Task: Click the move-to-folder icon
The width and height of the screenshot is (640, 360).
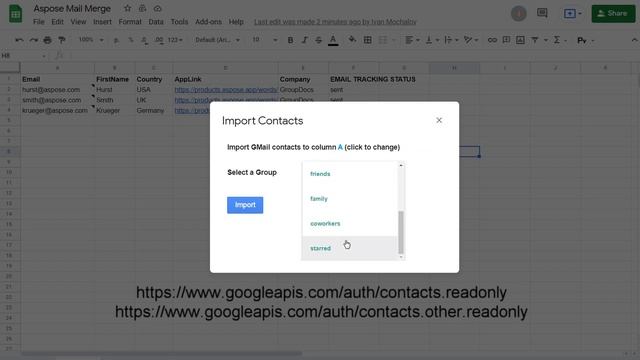Action: coord(142,8)
